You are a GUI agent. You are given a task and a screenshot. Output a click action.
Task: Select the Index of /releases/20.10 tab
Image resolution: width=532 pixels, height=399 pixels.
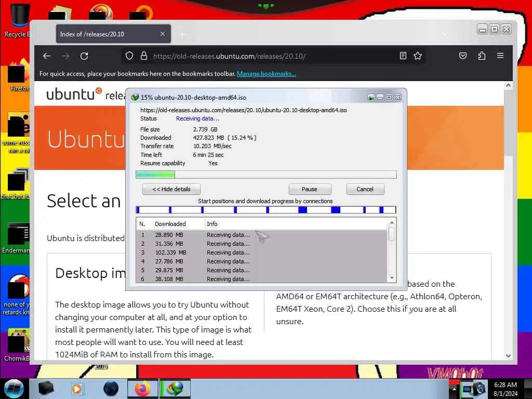click(x=113, y=34)
